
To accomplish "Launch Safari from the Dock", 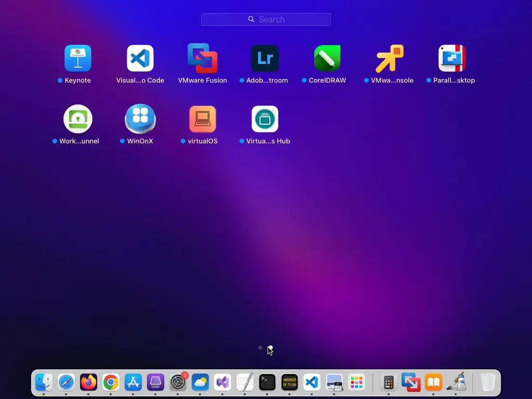I will coord(66,382).
